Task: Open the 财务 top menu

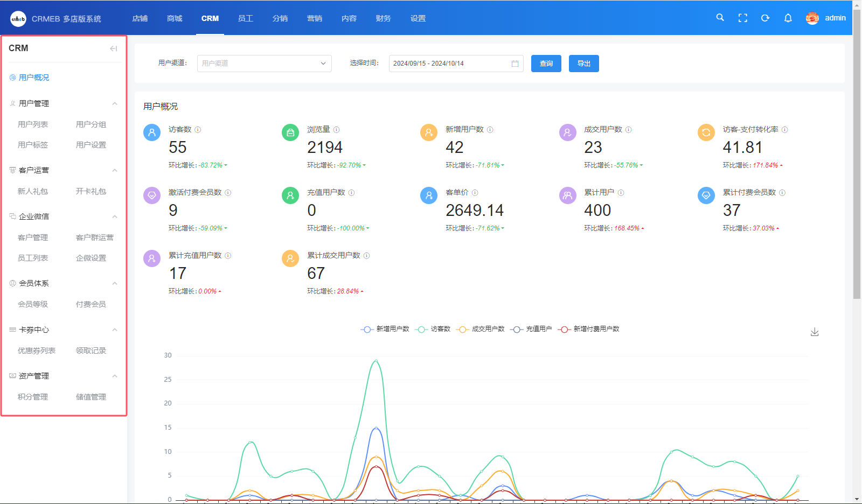Action: (384, 18)
